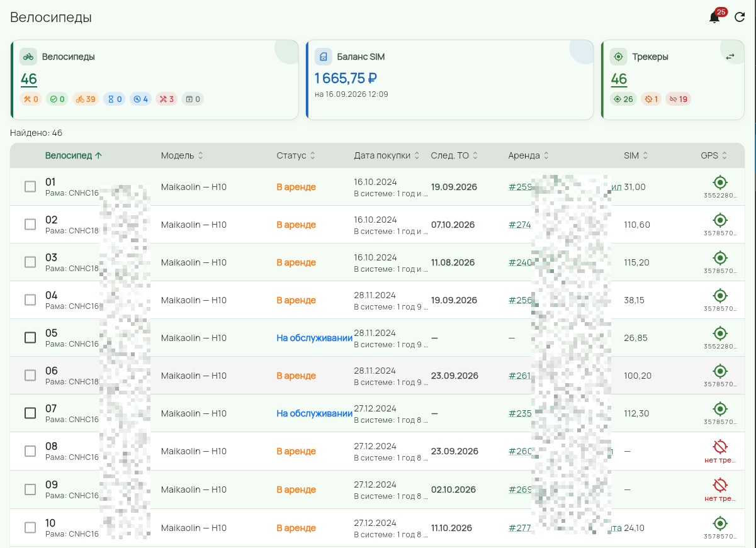This screenshot has height=548, width=756.
Task: Click the GPS tracker icon for bike 07
Action: coord(720,409)
